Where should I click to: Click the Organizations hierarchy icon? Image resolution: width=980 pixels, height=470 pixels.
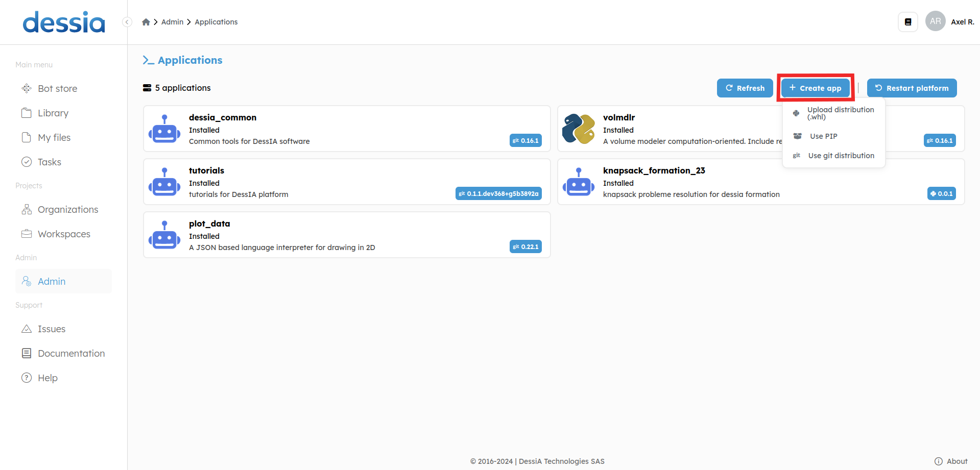coord(27,210)
